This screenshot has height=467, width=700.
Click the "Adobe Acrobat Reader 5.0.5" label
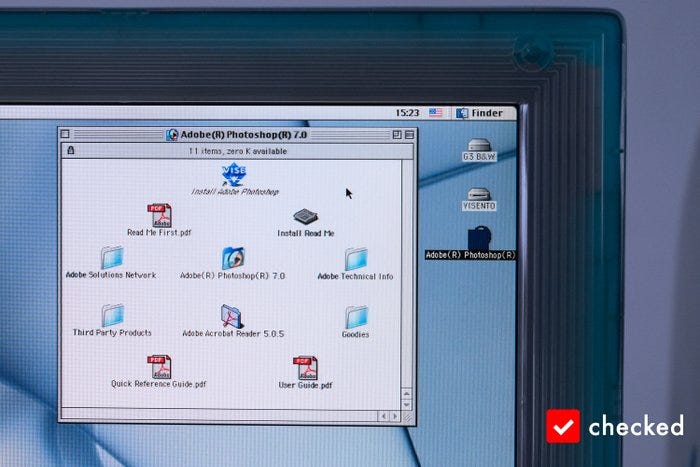233,334
